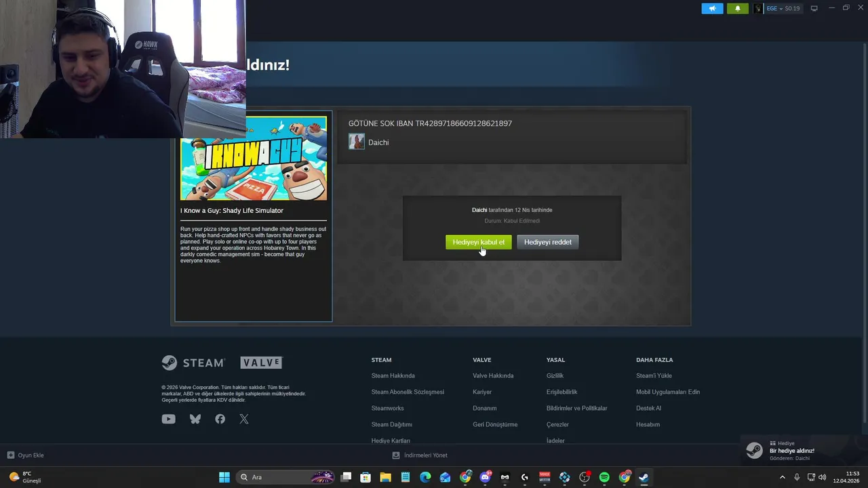Image resolution: width=868 pixels, height=488 pixels.
Task: Click the I Know a Guy: Shady Life Simulator title
Action: pos(232,211)
